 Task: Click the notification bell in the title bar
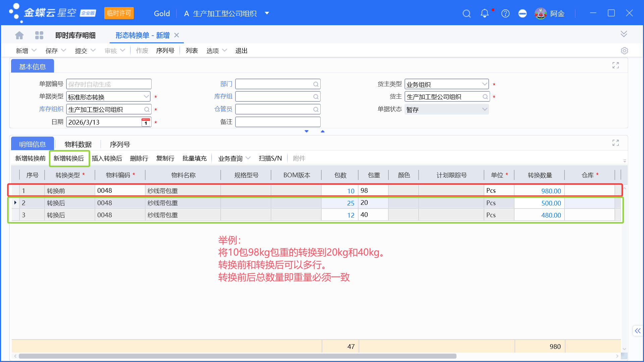click(484, 13)
